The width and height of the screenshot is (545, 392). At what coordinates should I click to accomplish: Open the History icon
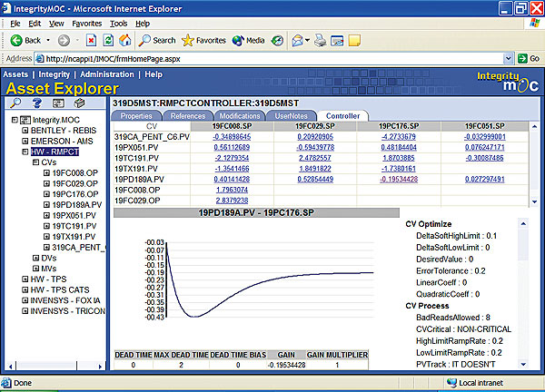point(277,41)
